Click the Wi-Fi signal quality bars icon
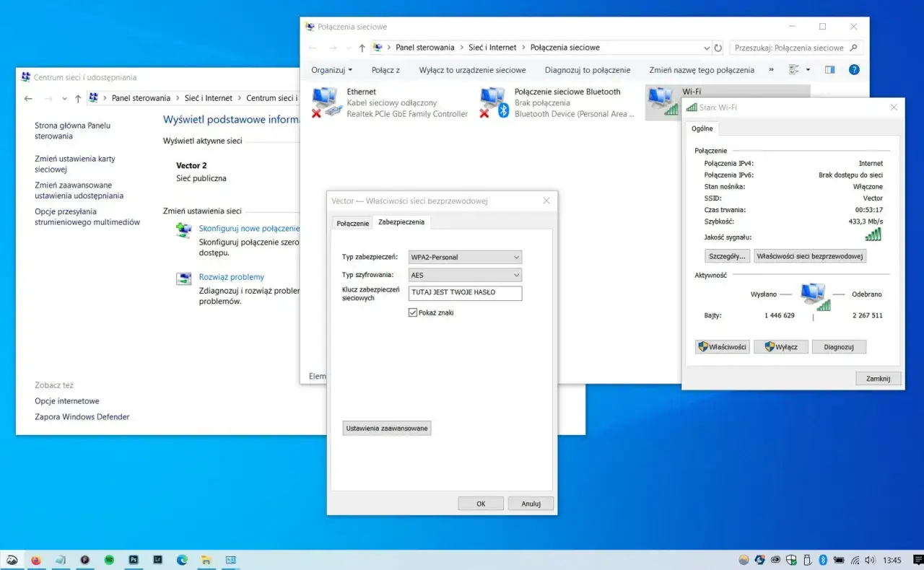This screenshot has width=924, height=570. [871, 234]
